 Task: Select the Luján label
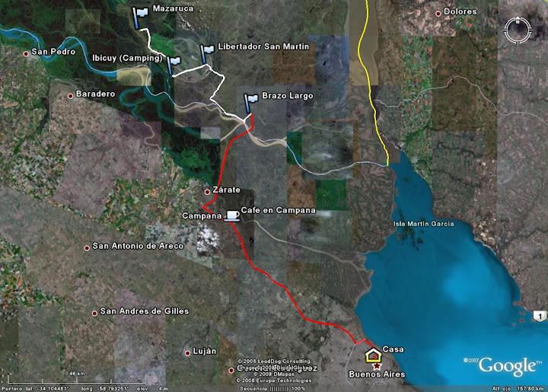click(x=205, y=352)
